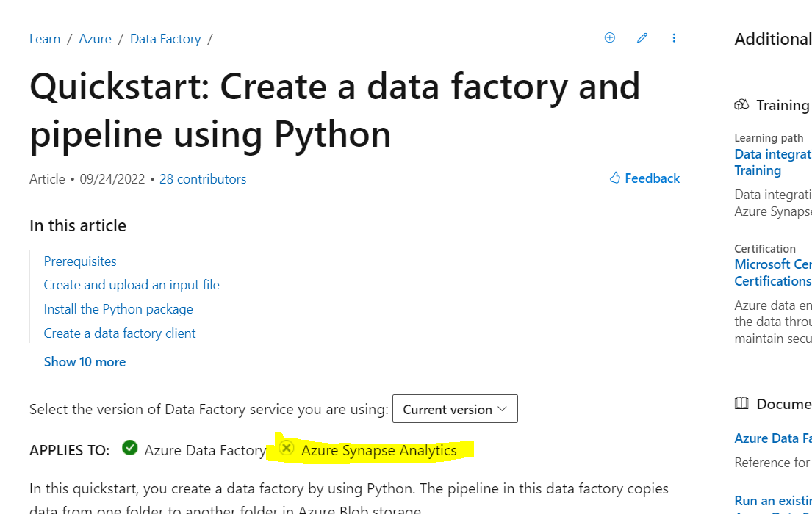Open the Current version dropdown
Viewport: 812px width, 514px height.
click(x=455, y=409)
